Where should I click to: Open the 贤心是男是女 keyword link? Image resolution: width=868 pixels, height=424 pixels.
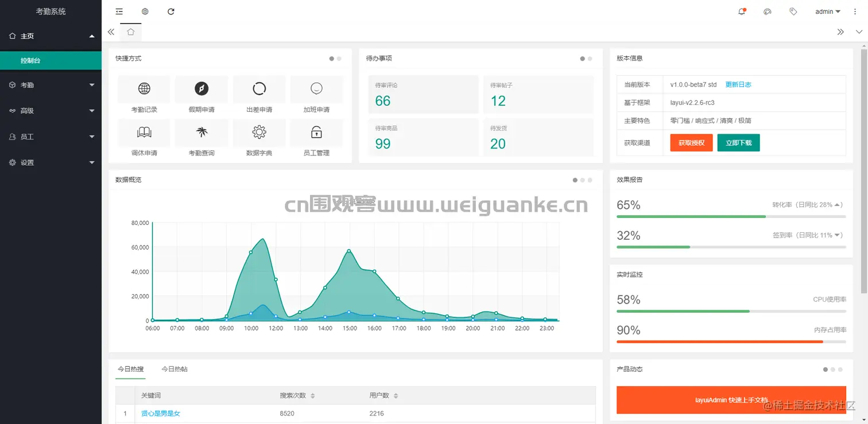point(161,413)
